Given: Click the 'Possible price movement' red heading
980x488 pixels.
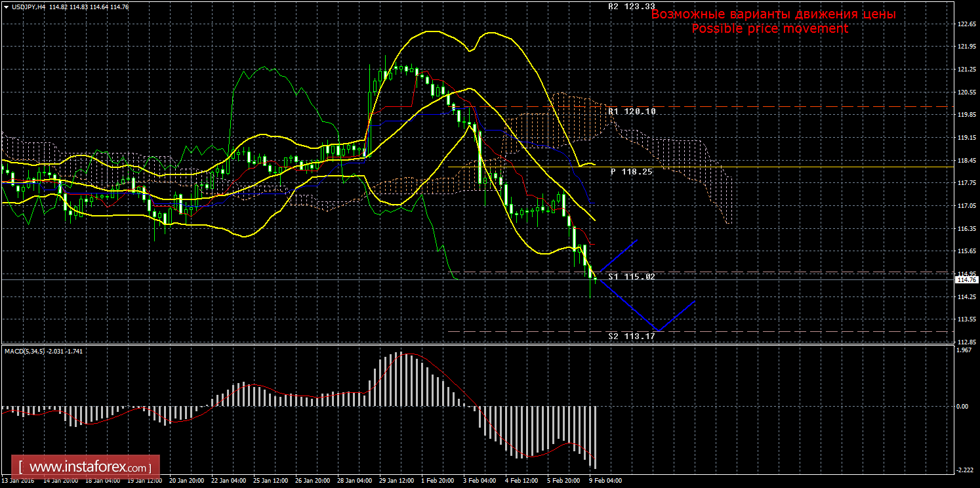Looking at the screenshot, I should point(769,29).
